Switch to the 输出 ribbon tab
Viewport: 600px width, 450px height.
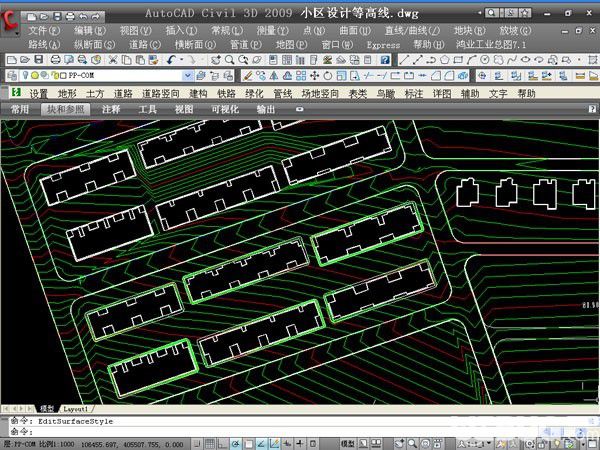click(266, 109)
